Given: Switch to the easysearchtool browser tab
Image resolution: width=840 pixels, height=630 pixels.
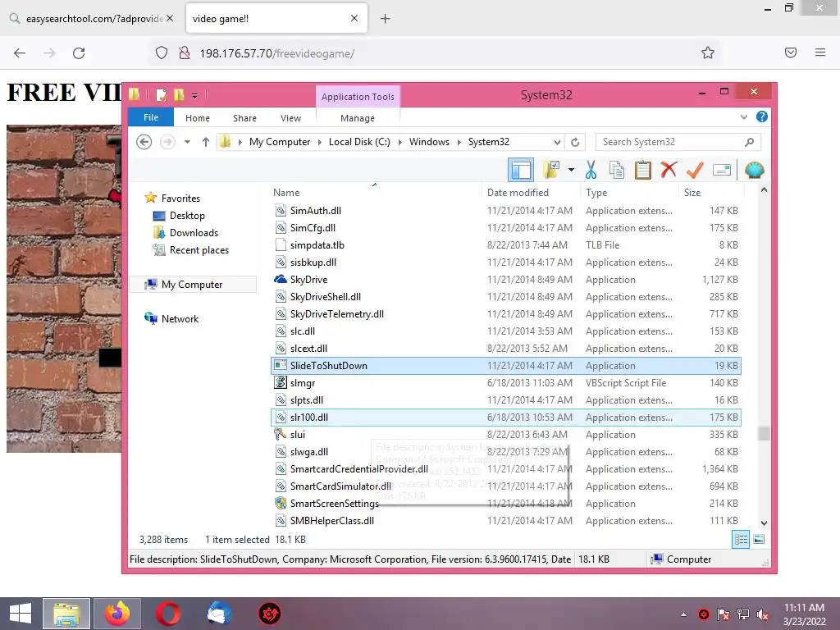Looking at the screenshot, I should coord(91,19).
